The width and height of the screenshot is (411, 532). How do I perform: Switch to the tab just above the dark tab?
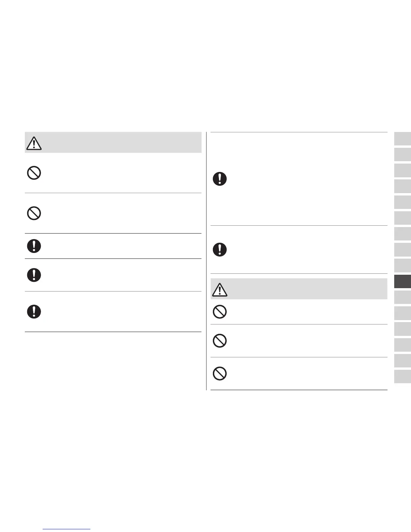[402, 265]
